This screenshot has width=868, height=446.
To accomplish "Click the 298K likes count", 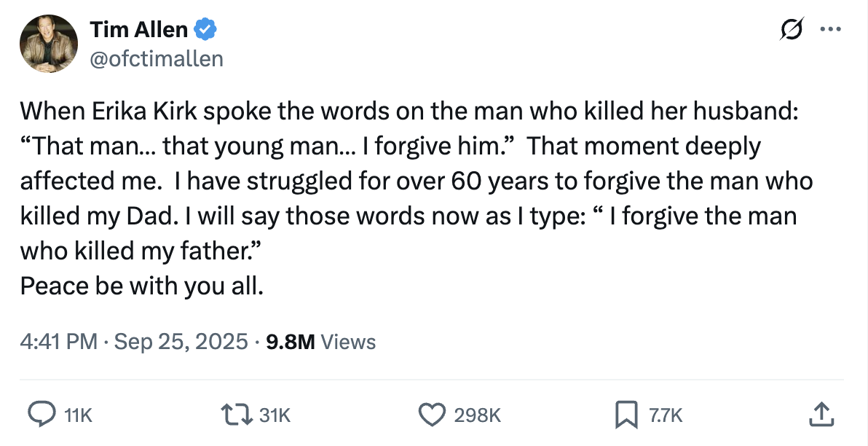I will tap(477, 415).
